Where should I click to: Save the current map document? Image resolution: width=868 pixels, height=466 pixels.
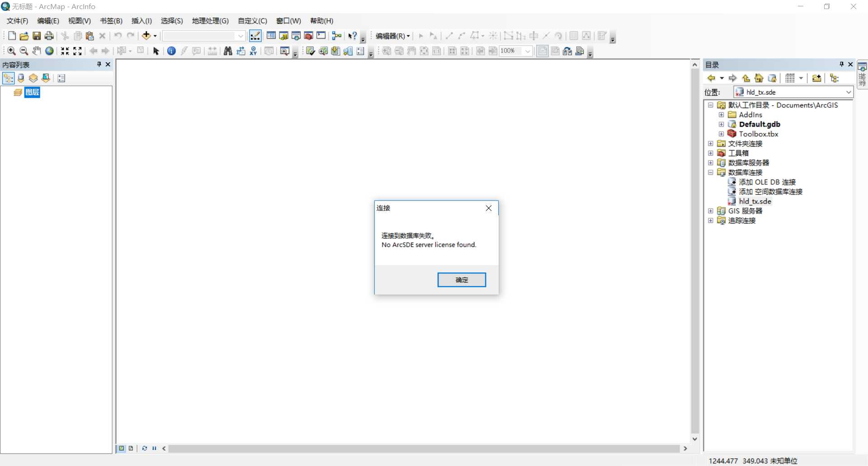(x=37, y=36)
